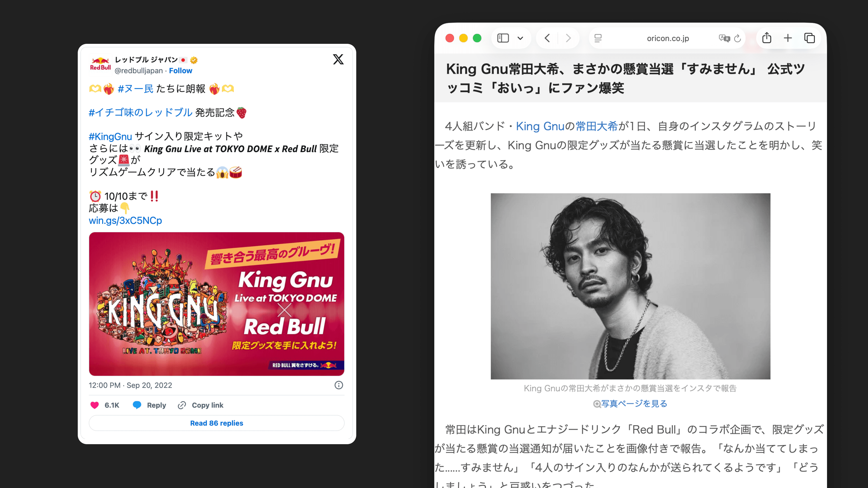Click the tweet info icon
This screenshot has width=868, height=488.
[x=339, y=385]
